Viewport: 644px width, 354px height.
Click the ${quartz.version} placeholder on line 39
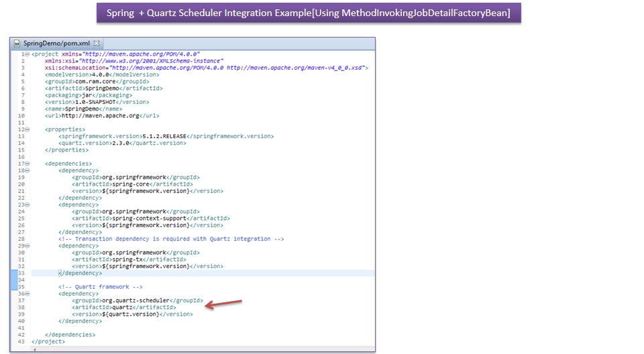pyautogui.click(x=131, y=314)
